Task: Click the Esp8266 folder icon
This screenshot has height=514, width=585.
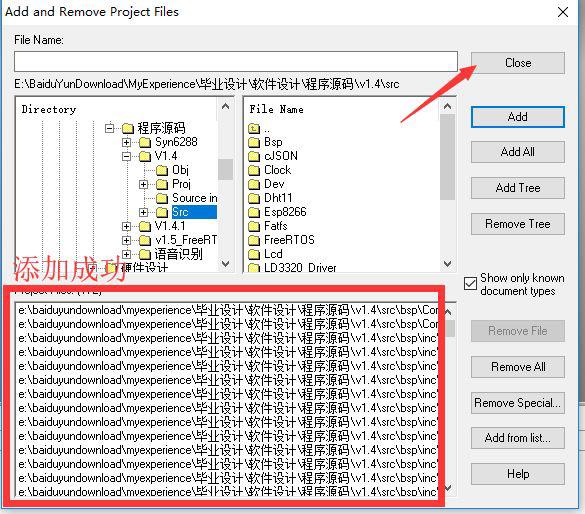Action: [254, 212]
